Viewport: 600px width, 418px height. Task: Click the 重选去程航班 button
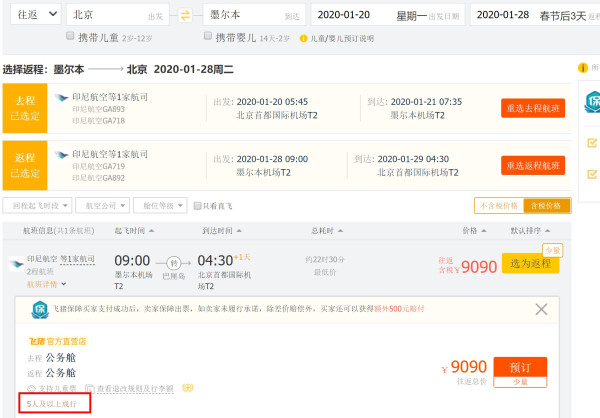[x=533, y=108]
